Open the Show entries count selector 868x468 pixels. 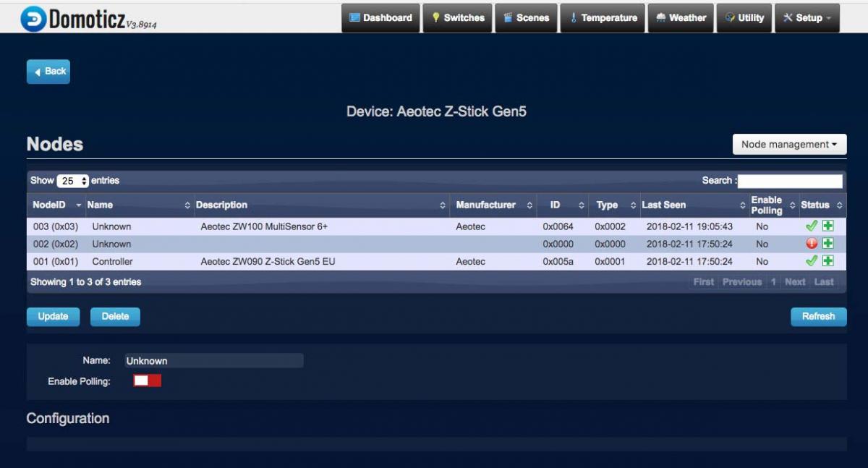coord(72,181)
